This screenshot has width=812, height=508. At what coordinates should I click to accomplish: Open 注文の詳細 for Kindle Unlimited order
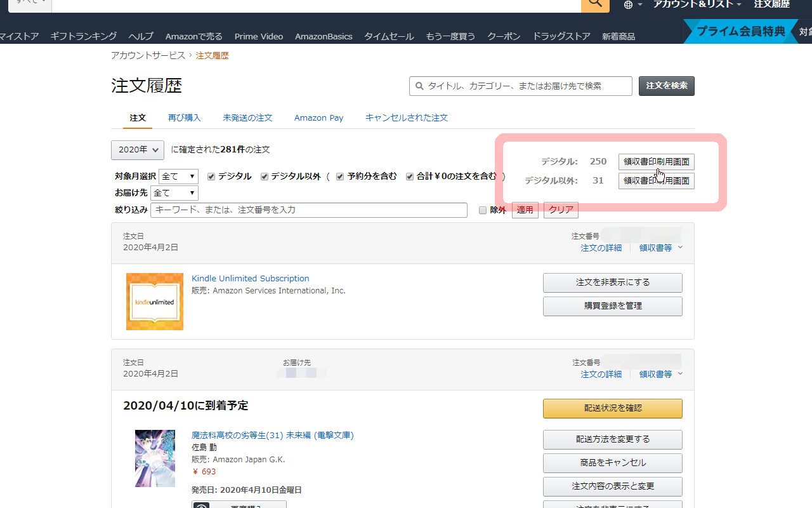(x=601, y=248)
